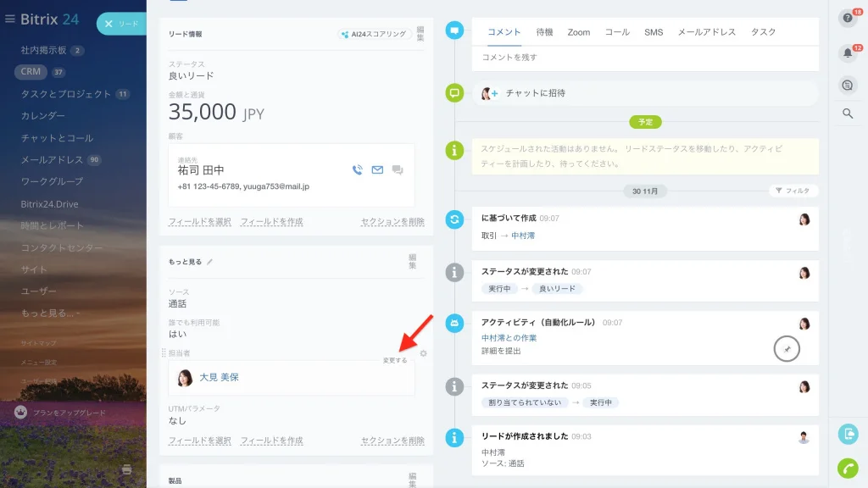Call 祐司 田中 via phone icon

pos(358,169)
